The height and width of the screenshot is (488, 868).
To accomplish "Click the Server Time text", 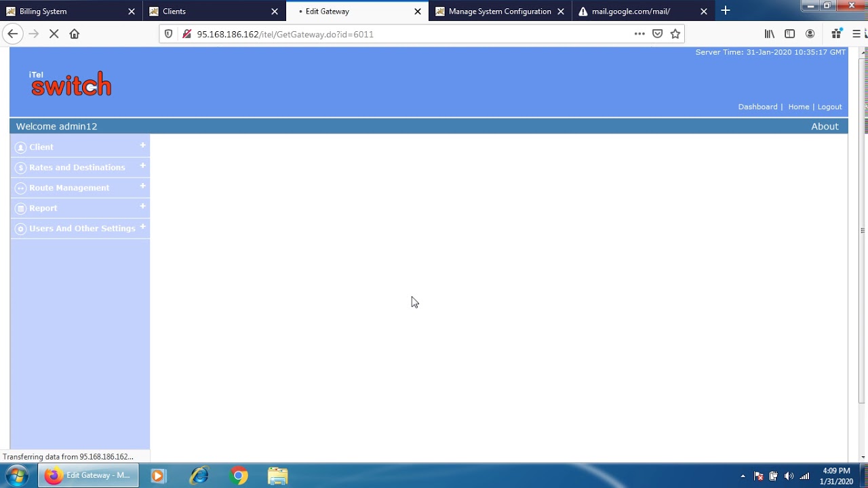I will pyautogui.click(x=770, y=52).
